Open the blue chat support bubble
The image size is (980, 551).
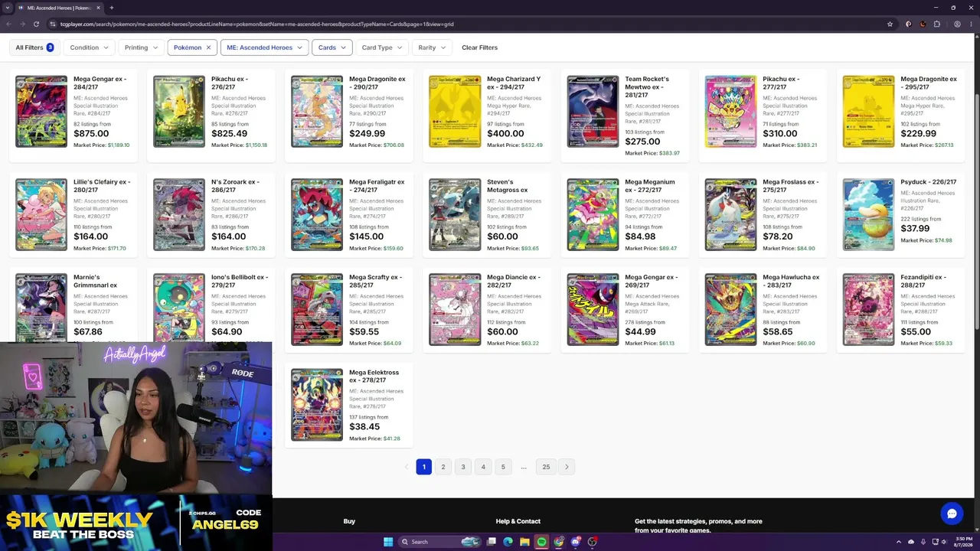(952, 514)
